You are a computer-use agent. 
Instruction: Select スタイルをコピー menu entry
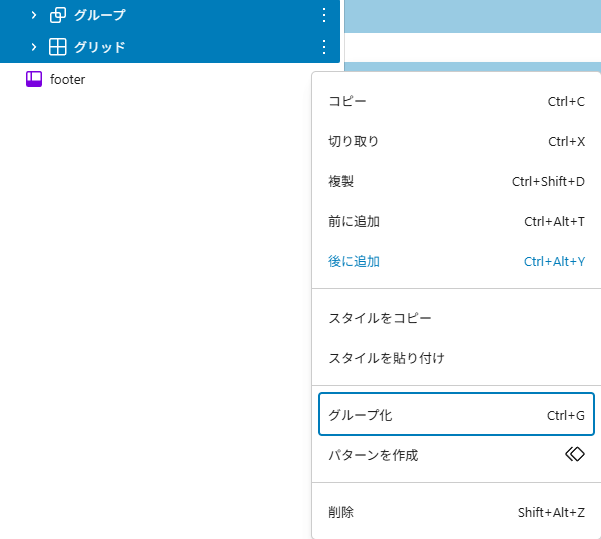(456, 318)
